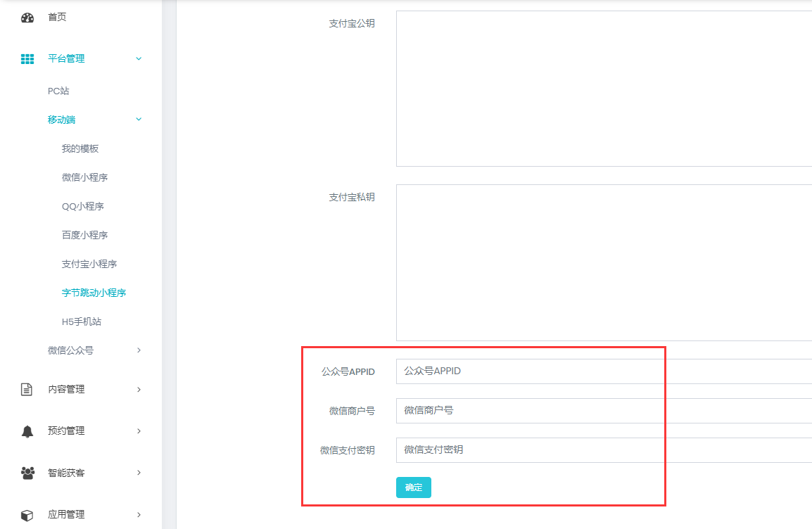The height and width of the screenshot is (529, 812).
Task: Open the PC站 menu item
Action: (x=58, y=91)
